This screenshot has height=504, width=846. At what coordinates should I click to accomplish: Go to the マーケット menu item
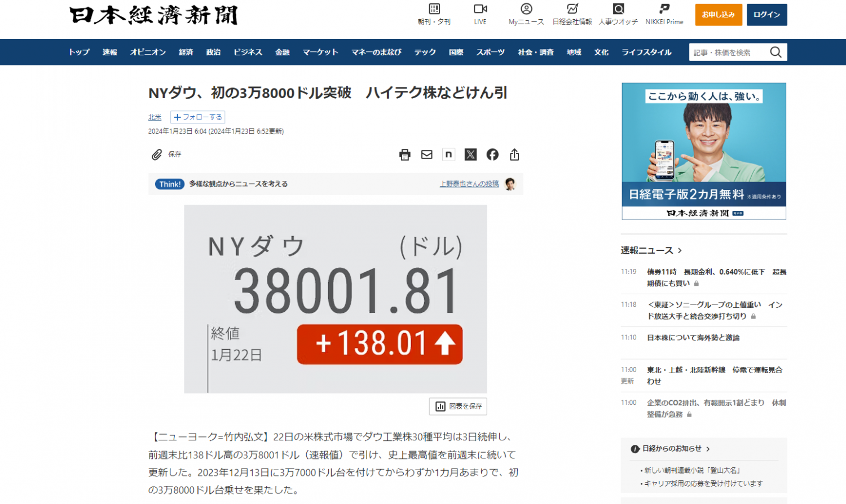[320, 52]
